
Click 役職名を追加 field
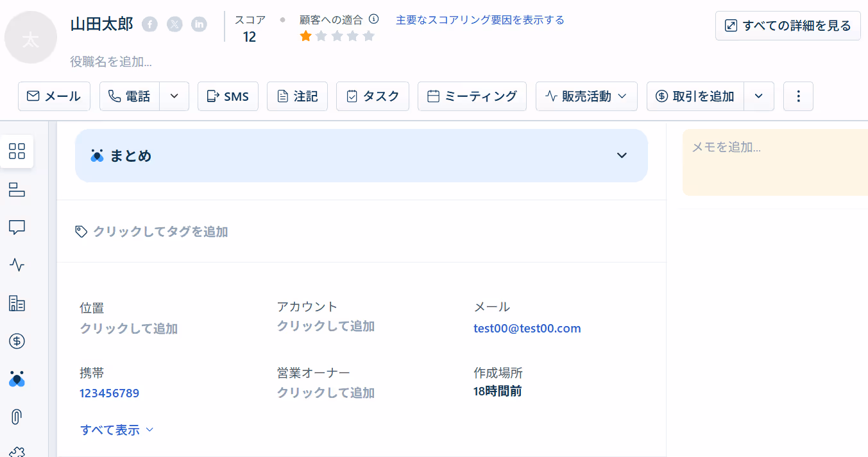coord(111,62)
